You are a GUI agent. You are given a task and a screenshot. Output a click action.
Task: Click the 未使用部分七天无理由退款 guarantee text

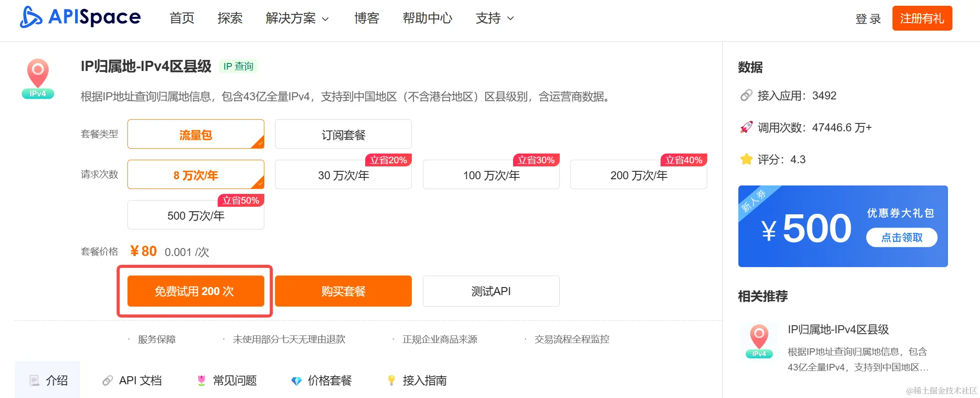coord(289,339)
